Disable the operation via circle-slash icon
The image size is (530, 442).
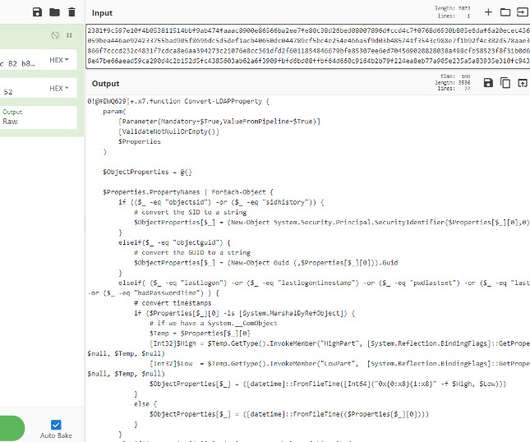[x=55, y=35]
